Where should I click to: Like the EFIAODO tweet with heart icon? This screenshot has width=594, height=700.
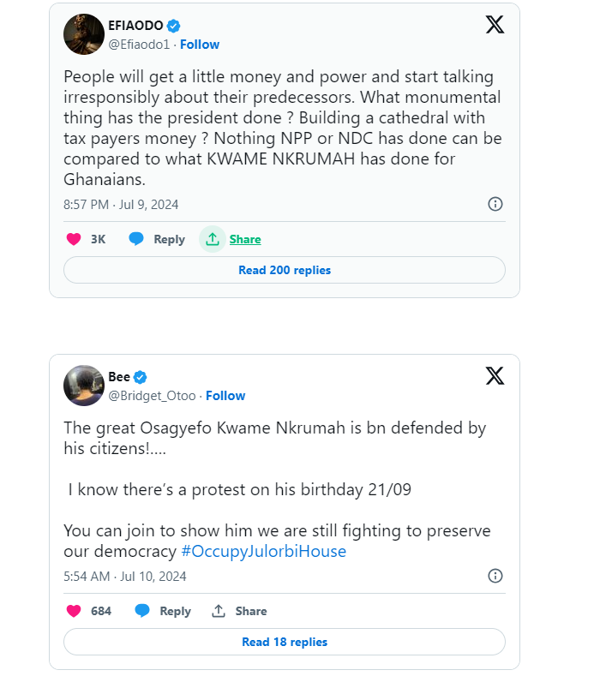tap(74, 239)
